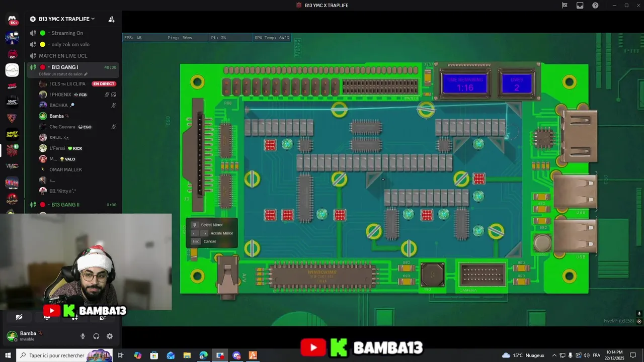The height and width of the screenshot is (362, 644).
Task: Join the Streaming On voice channel
Action: pyautogui.click(x=67, y=33)
